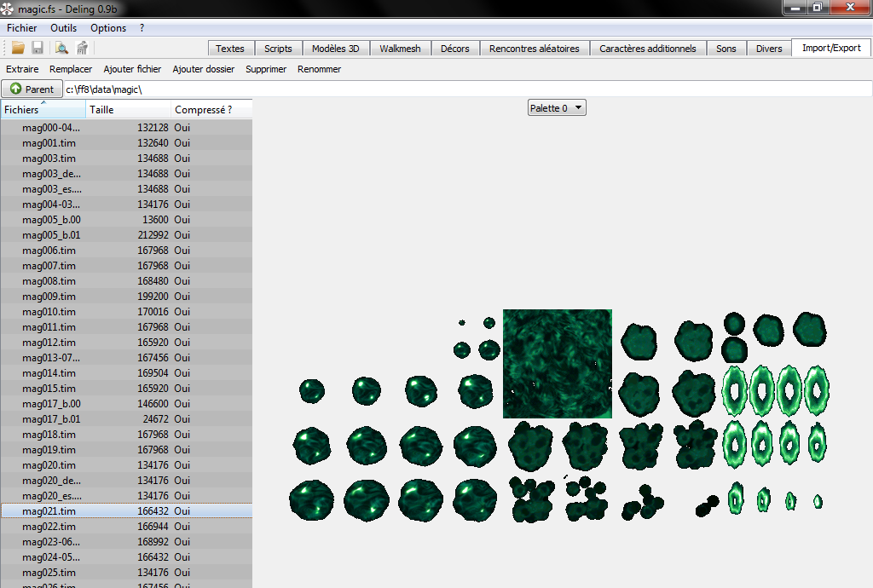Click the Extraire action
Image resolution: width=873 pixels, height=588 pixels.
click(x=22, y=69)
